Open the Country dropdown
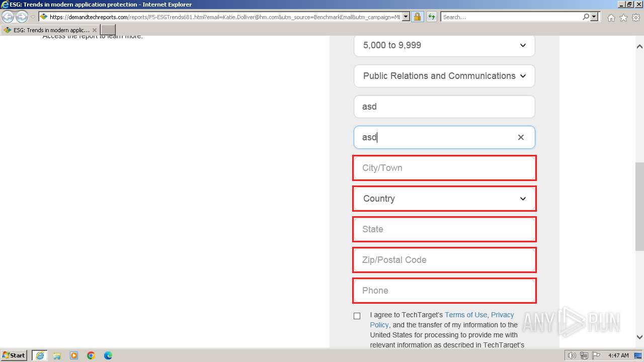The width and height of the screenshot is (644, 362). [x=444, y=199]
